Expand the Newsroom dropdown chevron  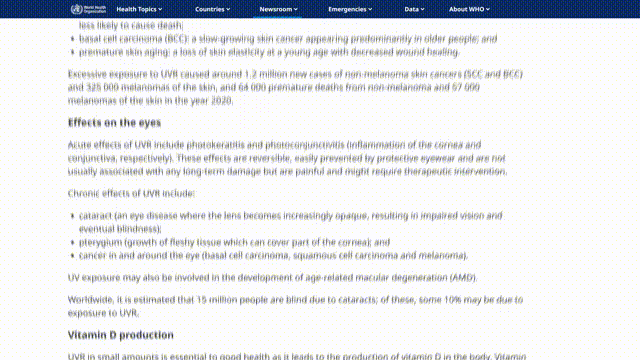(x=296, y=9)
